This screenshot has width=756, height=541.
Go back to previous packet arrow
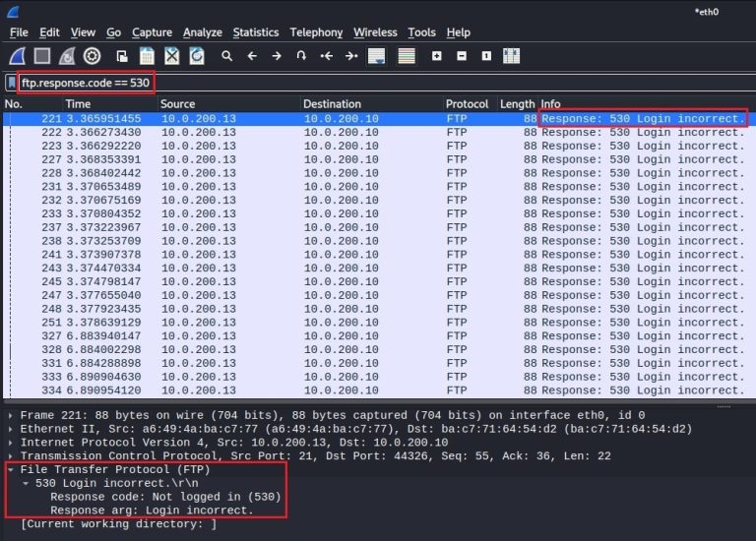tap(252, 56)
